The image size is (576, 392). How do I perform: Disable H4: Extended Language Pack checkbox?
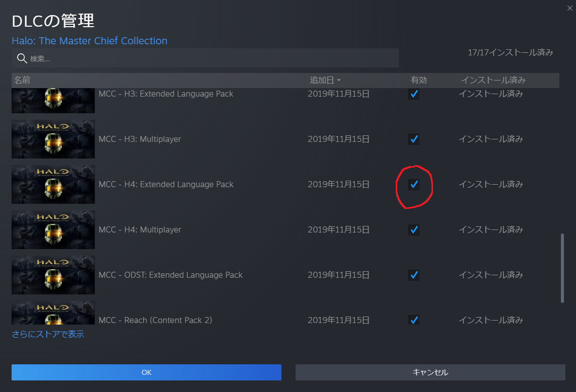click(x=414, y=184)
